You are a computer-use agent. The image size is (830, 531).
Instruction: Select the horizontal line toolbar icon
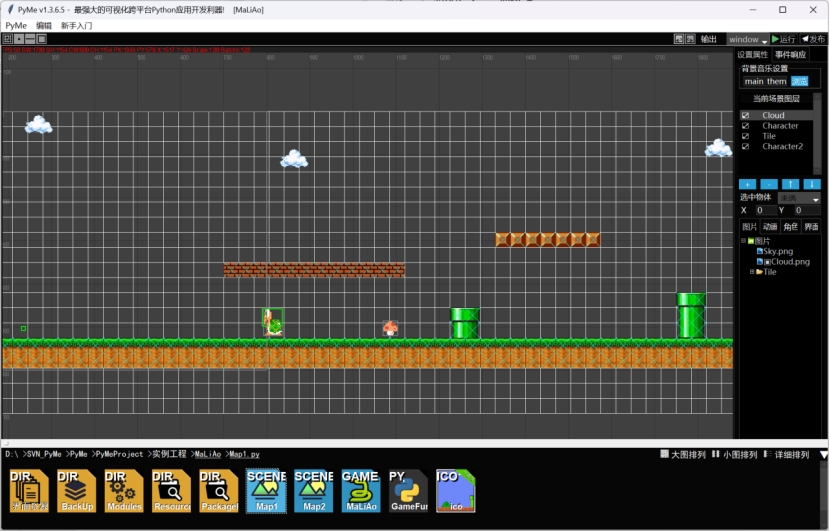pos(30,39)
